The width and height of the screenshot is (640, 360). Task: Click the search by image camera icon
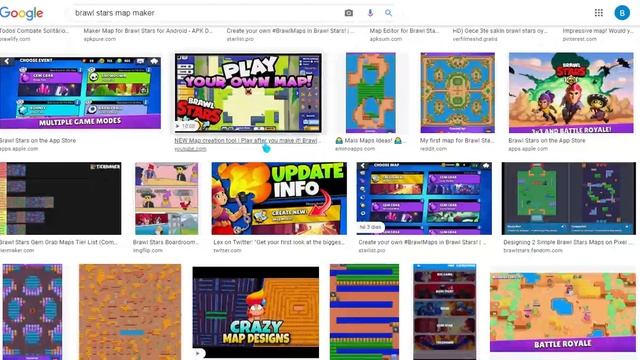pyautogui.click(x=349, y=13)
